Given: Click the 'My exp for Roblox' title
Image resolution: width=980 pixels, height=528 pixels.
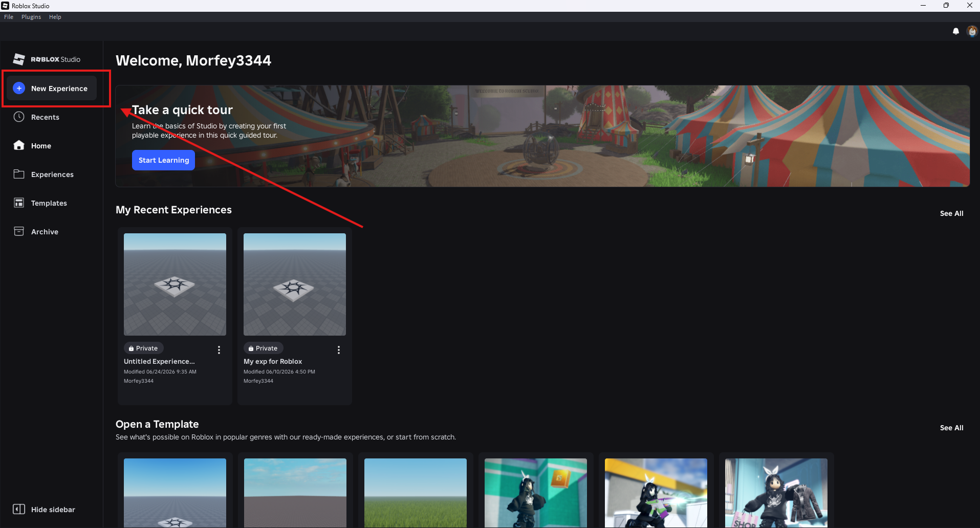Looking at the screenshot, I should click(x=273, y=361).
